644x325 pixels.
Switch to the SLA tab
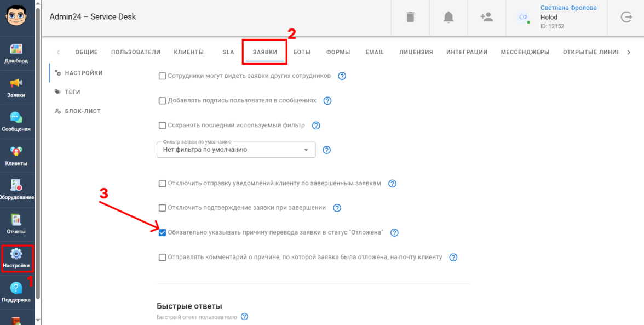click(x=228, y=52)
